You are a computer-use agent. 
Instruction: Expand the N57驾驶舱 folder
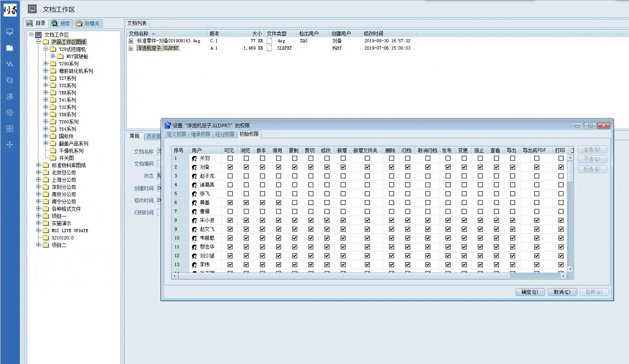tap(53, 56)
